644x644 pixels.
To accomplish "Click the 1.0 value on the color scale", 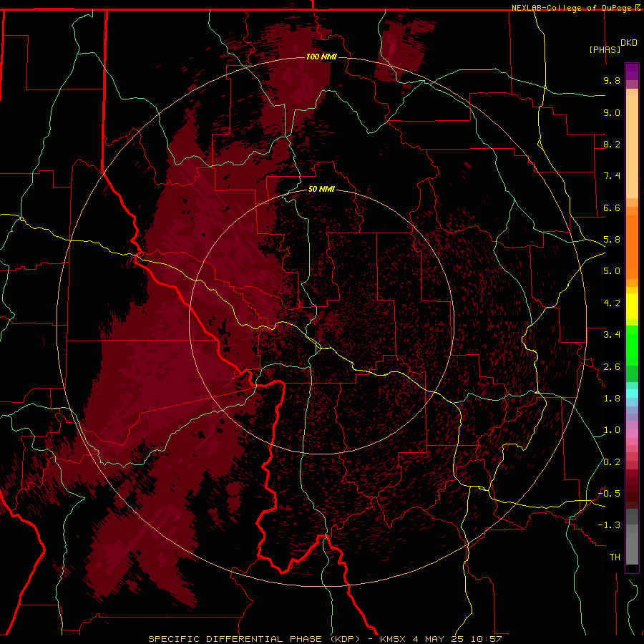I will [x=612, y=430].
